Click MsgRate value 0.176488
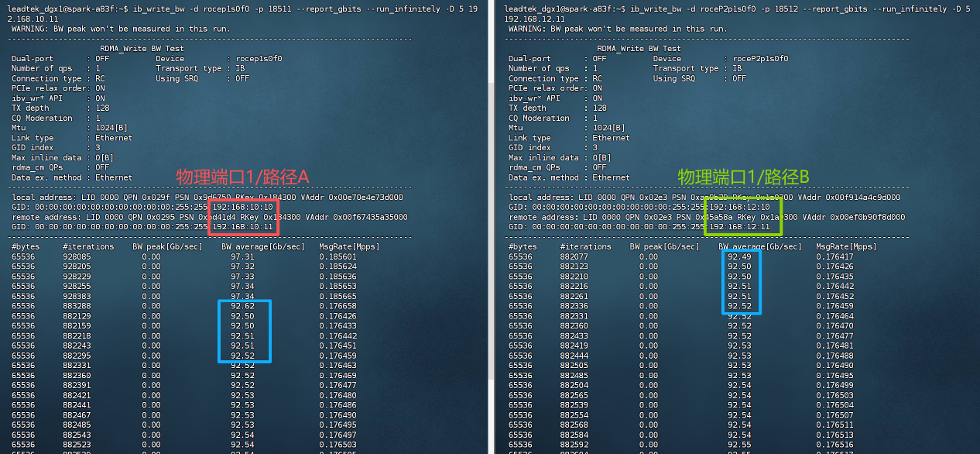Screen dimensions: 980x454 (835, 356)
